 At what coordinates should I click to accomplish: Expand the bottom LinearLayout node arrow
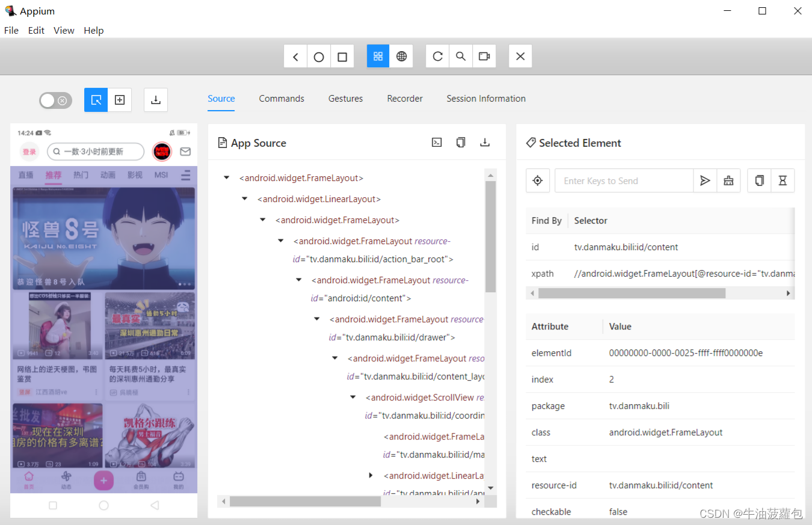(371, 476)
